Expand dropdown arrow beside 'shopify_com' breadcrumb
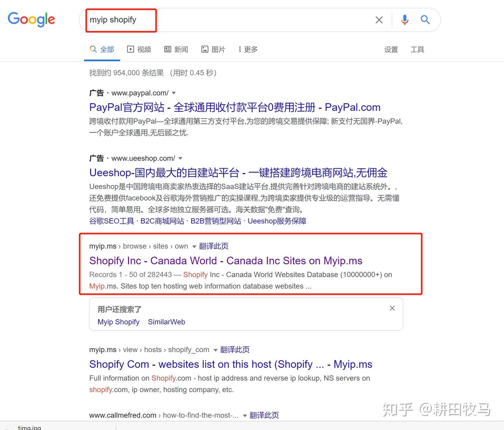Image resolution: width=504 pixels, height=430 pixels. tap(216, 350)
